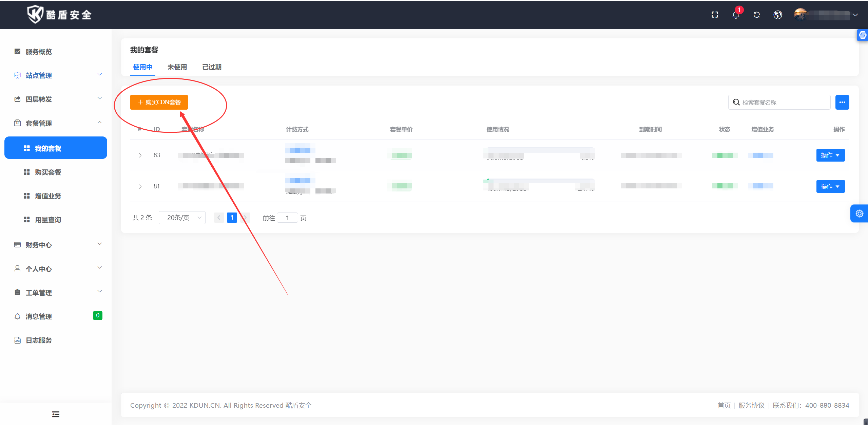Expand table row with ID 81

pyautogui.click(x=140, y=186)
